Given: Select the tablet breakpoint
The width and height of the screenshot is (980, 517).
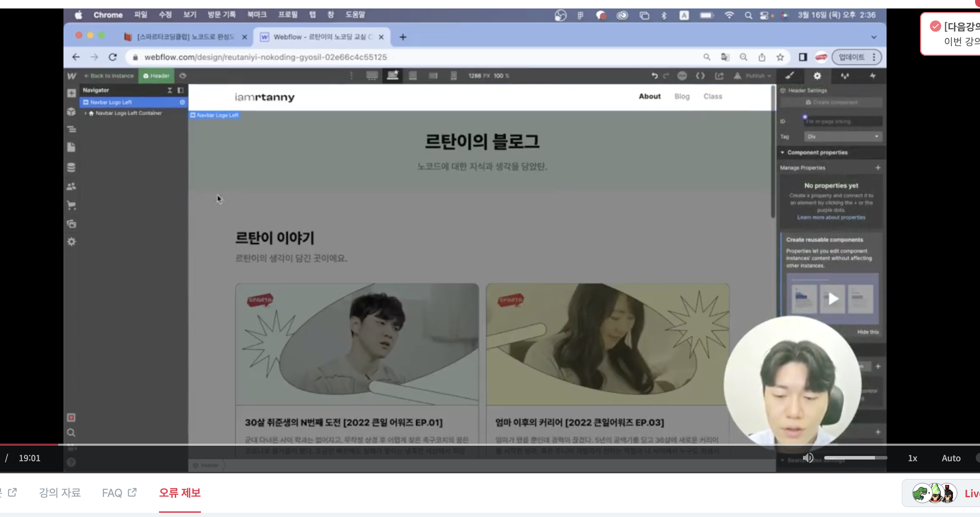Looking at the screenshot, I should pos(413,76).
